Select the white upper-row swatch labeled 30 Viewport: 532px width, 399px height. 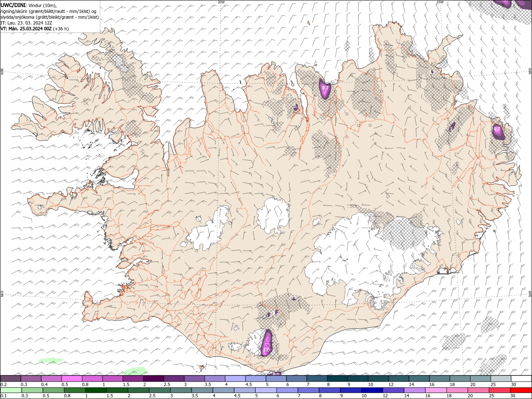[521, 379]
